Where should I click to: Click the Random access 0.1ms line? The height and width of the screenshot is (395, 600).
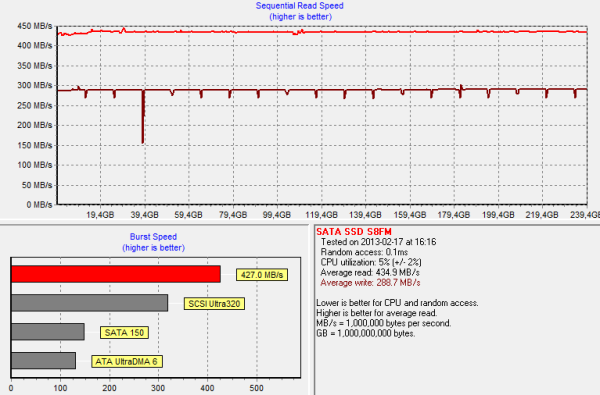coord(364,252)
